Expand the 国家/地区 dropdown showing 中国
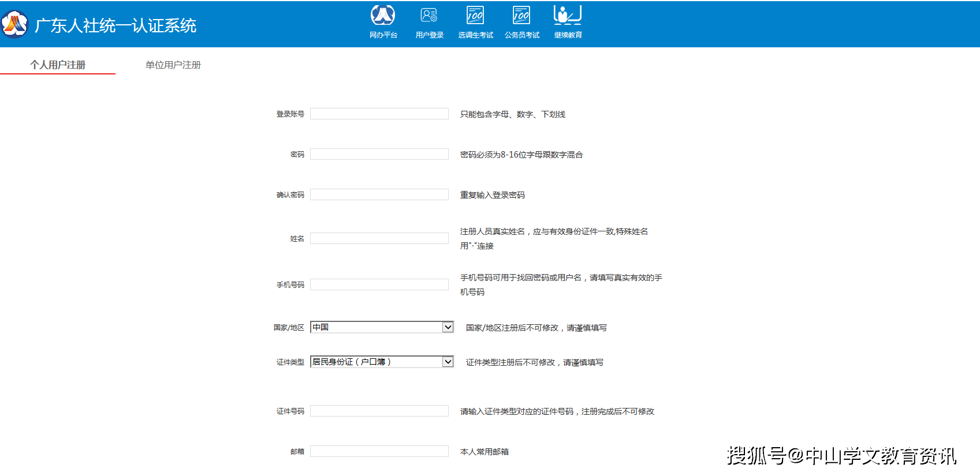980x476 pixels. [382, 327]
